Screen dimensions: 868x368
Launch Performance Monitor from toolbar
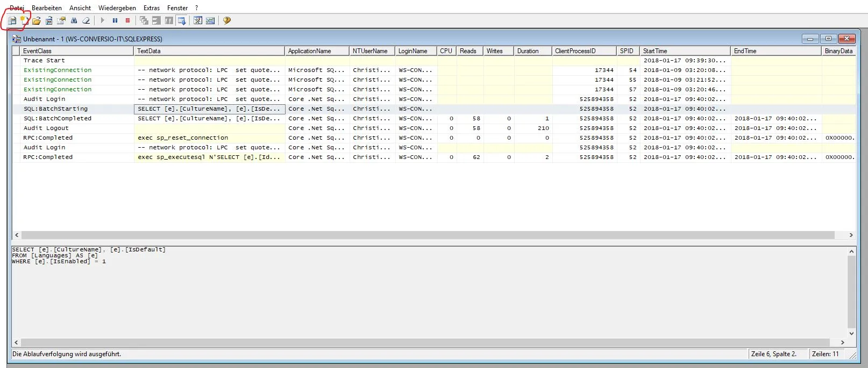(x=210, y=20)
